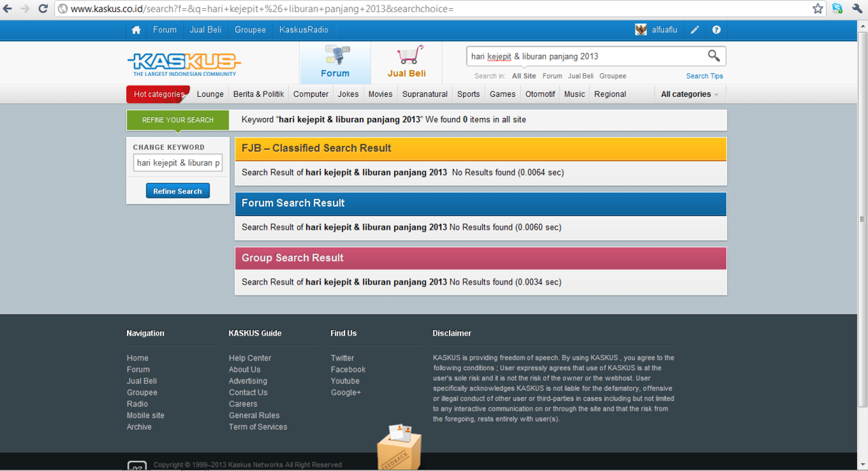868x471 pixels.
Task: Open the Advertising link
Action: coord(248,381)
